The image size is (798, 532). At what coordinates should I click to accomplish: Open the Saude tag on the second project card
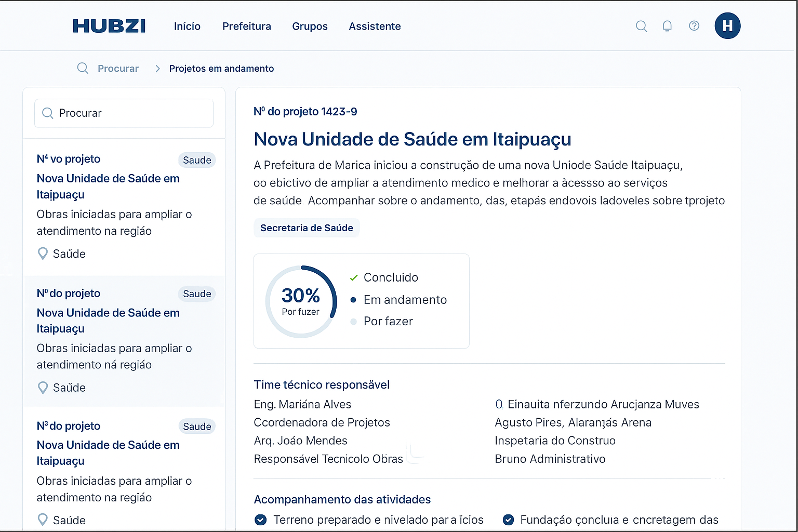point(197,294)
